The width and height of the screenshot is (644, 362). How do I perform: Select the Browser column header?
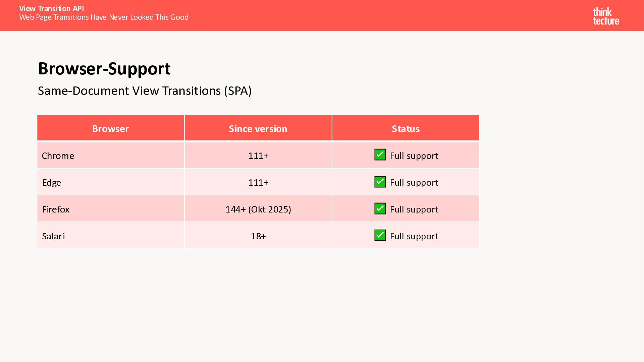[x=110, y=129]
